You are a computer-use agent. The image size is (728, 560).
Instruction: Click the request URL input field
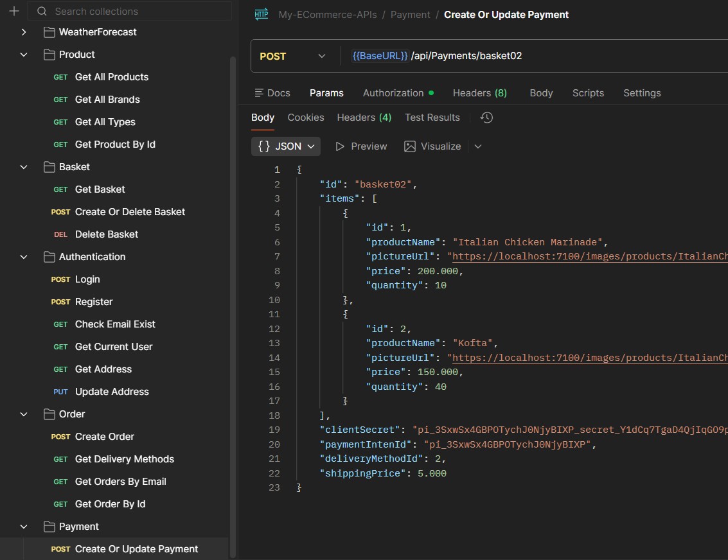[x=534, y=56]
